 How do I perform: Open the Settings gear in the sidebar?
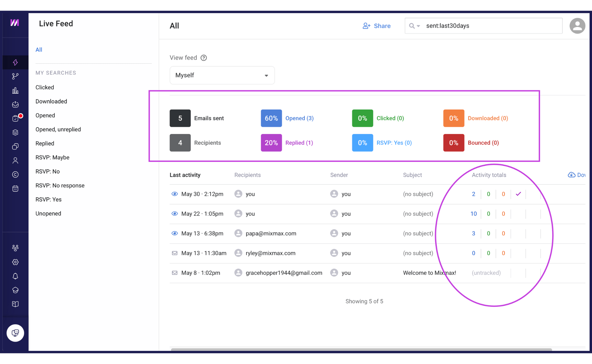(x=15, y=262)
